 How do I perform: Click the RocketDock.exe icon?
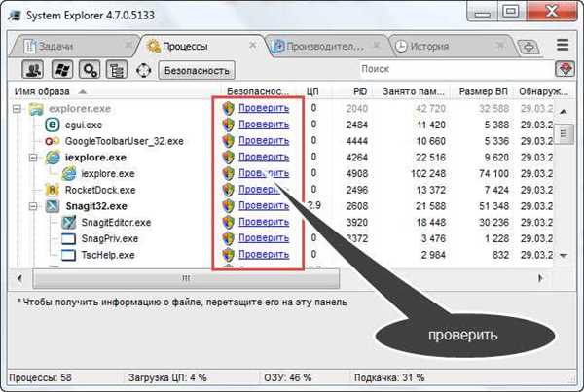point(53,190)
